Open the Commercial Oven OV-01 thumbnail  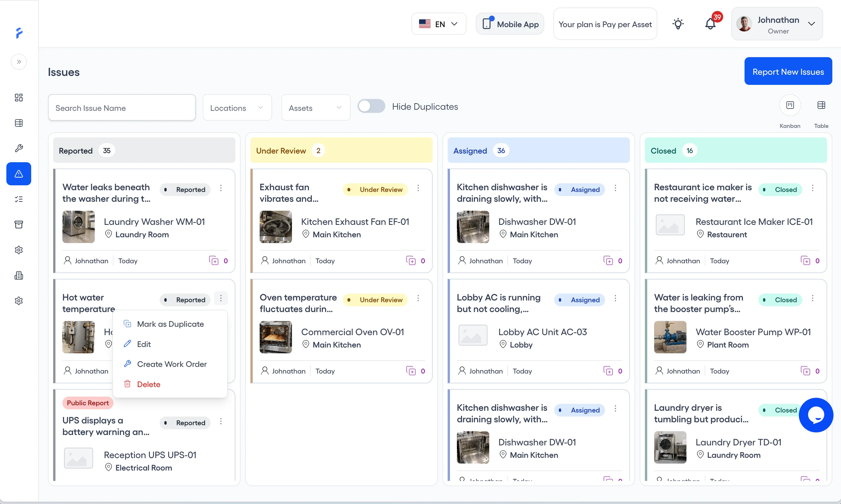pyautogui.click(x=276, y=337)
